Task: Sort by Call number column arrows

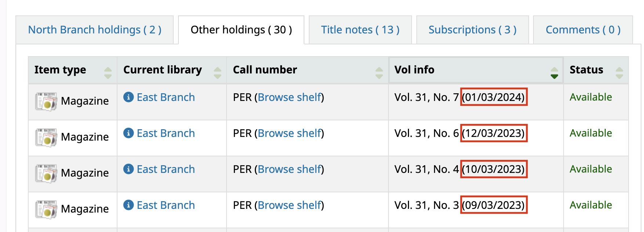Action: point(379,73)
